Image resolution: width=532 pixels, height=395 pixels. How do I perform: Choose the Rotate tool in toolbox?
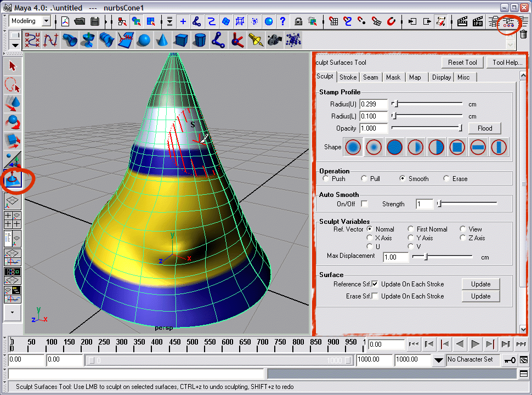(x=13, y=122)
